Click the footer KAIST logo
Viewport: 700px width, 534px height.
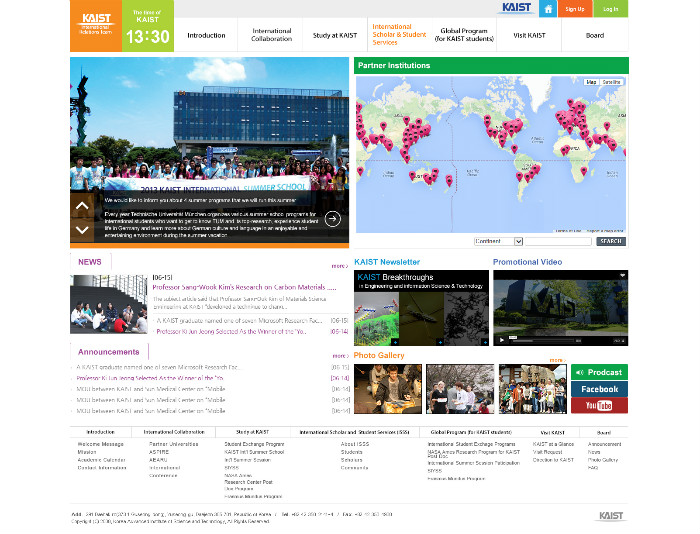610,516
